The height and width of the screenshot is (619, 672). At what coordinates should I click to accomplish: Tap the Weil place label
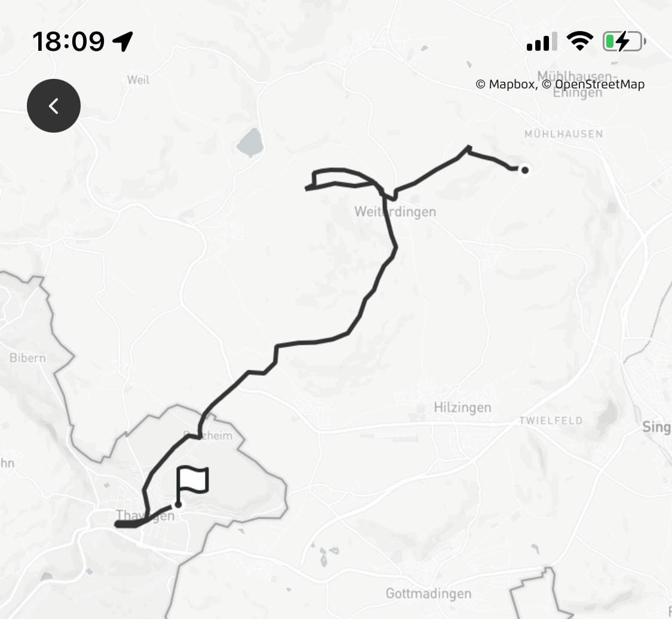pos(138,79)
